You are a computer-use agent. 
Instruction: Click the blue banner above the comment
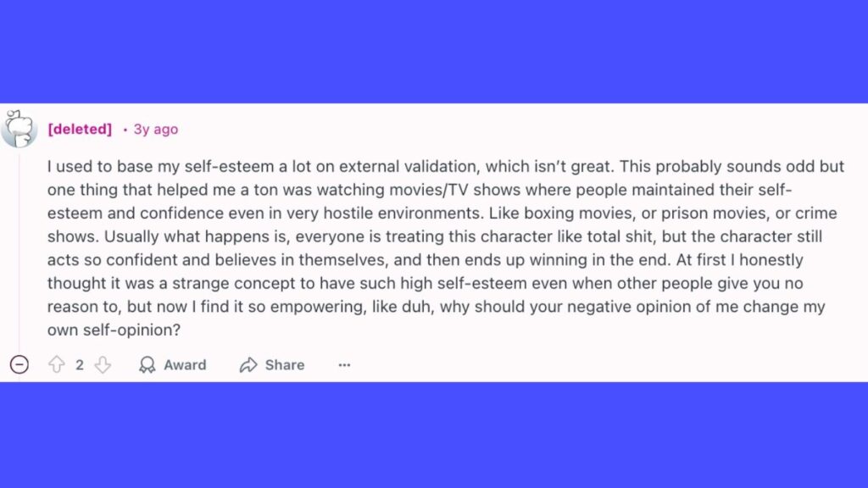tap(434, 51)
